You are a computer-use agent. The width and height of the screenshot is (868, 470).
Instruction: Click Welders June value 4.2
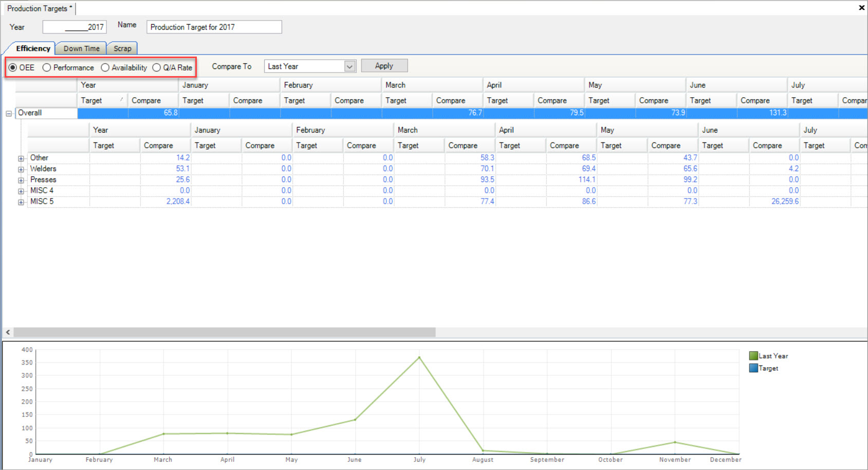pos(793,169)
